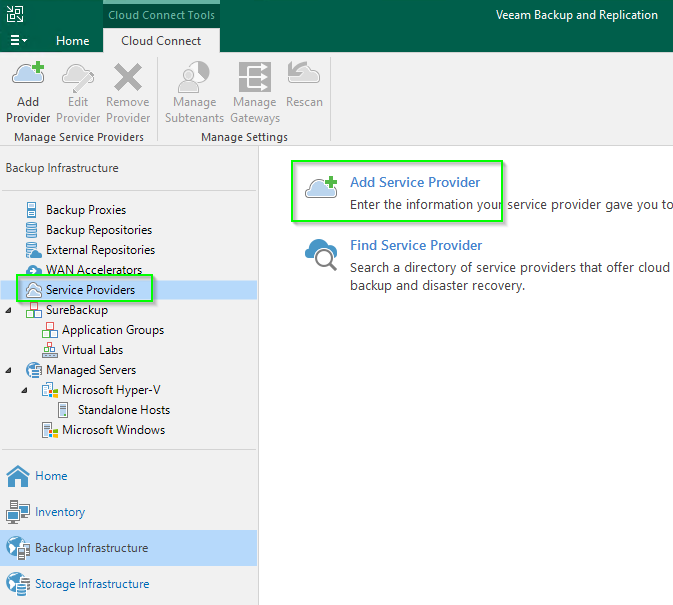This screenshot has width=673, height=605.
Task: Click the Service Providers cloud icon
Action: 34,290
